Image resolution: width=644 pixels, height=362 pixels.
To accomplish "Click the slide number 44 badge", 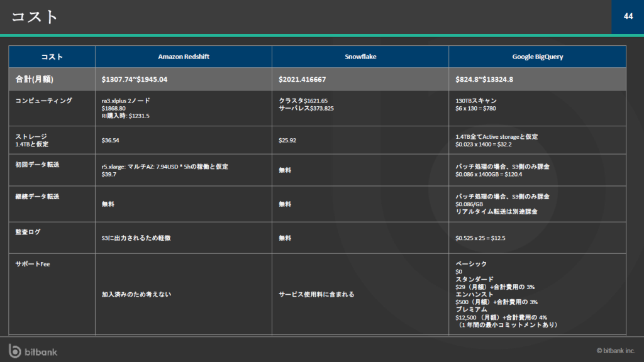I will click(628, 16).
